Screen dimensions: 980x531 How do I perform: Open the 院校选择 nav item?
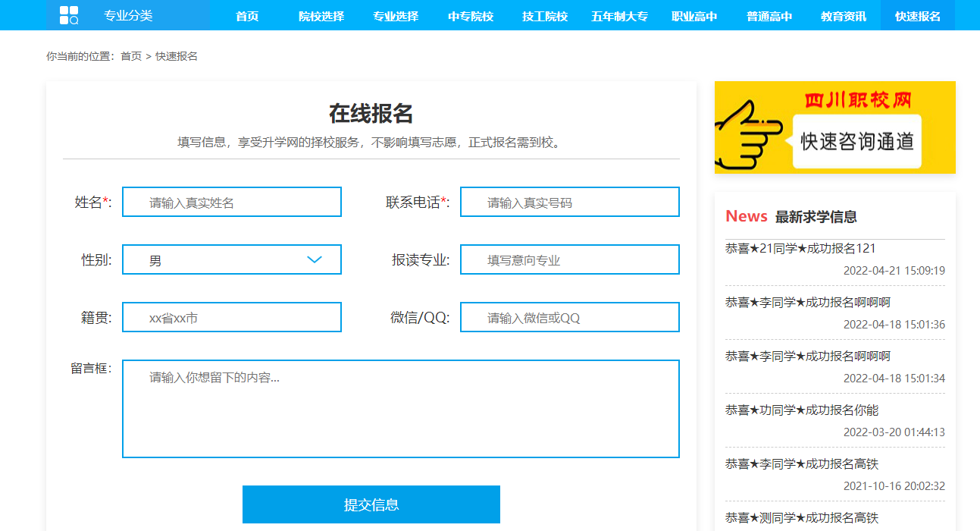[x=321, y=16]
